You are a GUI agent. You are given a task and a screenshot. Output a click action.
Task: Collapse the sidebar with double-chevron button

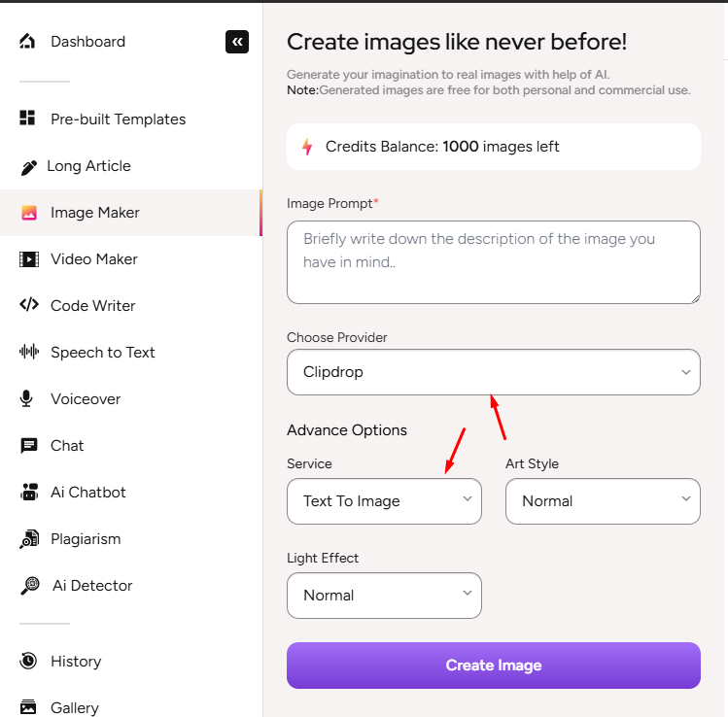point(237,41)
